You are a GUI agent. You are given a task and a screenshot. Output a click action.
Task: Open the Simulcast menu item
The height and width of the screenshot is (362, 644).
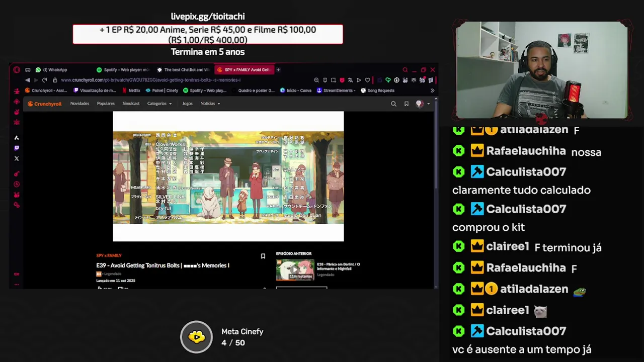point(131,104)
